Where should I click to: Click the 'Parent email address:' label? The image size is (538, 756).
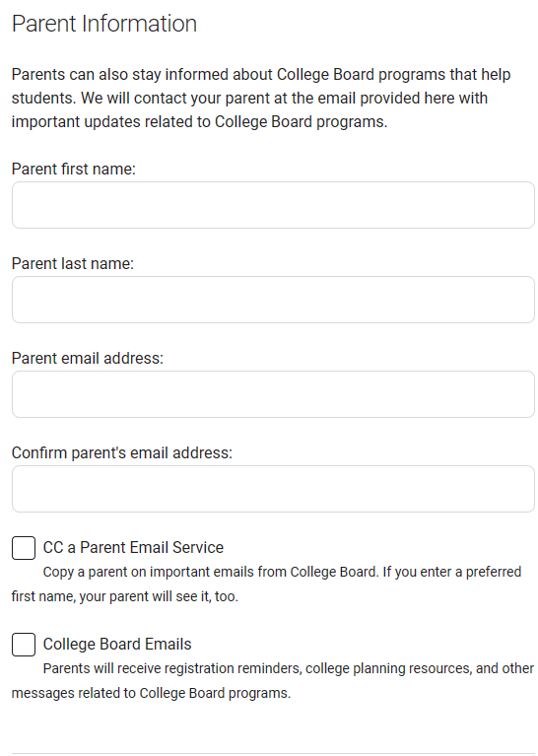tap(88, 358)
